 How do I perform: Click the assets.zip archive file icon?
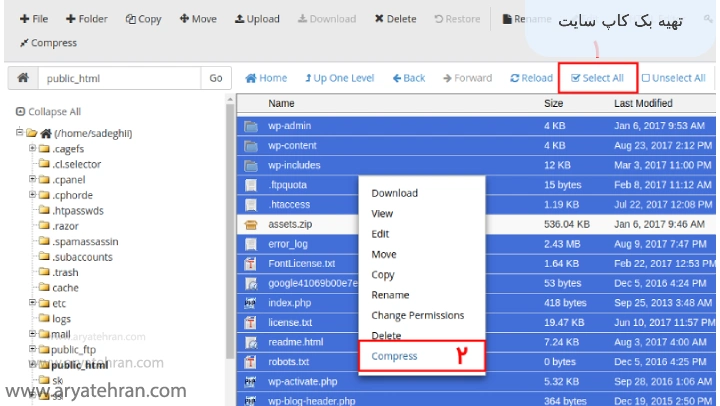[x=251, y=224]
